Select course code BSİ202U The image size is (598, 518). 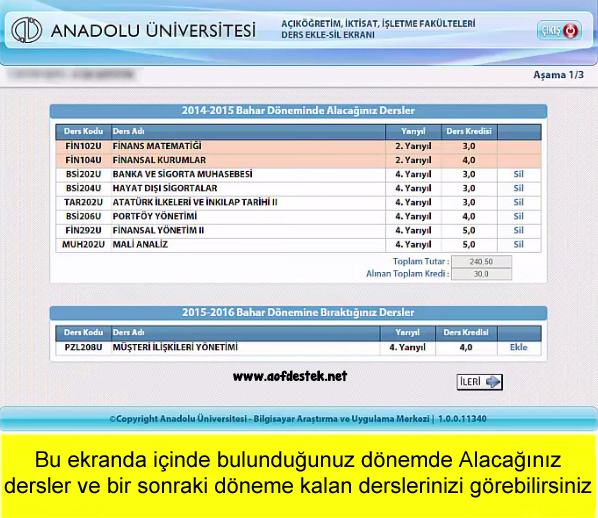click(84, 174)
